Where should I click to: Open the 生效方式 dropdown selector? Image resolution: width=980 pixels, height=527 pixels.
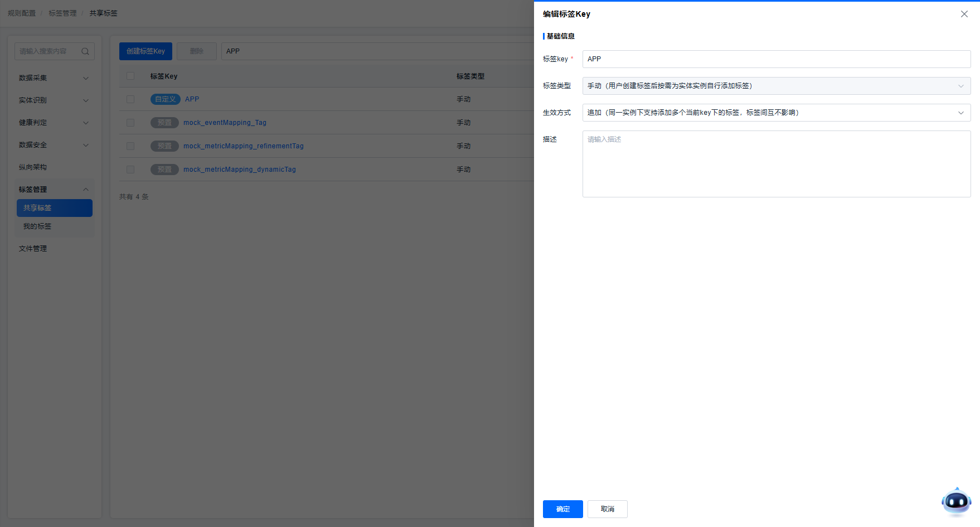(x=776, y=113)
